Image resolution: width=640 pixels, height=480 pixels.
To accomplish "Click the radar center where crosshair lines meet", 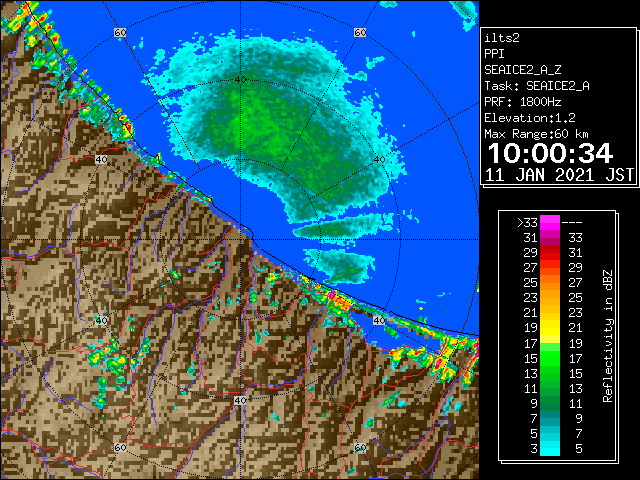I will [240, 240].
